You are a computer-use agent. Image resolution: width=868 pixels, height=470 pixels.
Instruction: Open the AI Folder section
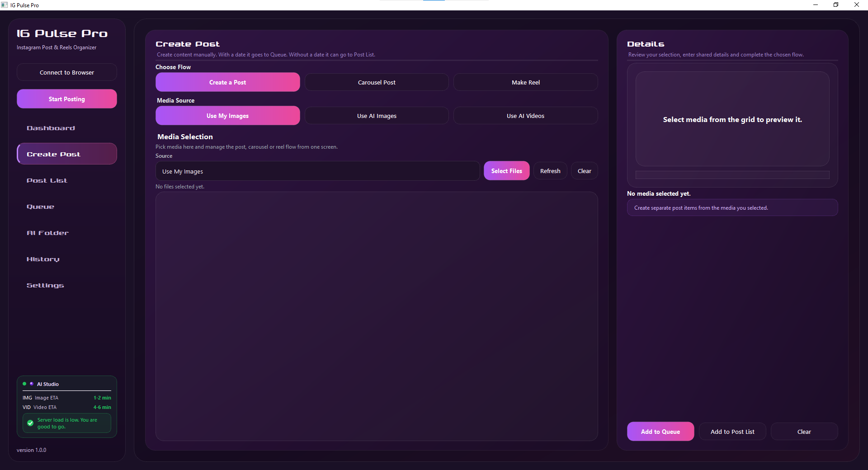67,233
